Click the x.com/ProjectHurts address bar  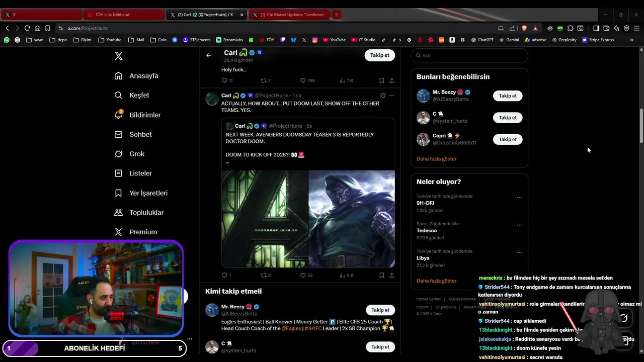coord(88,28)
